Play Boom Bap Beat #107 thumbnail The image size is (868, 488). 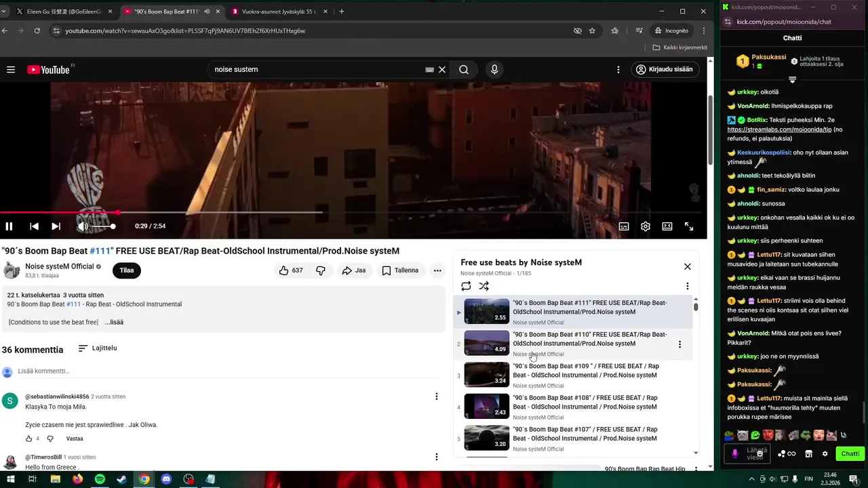point(487,438)
